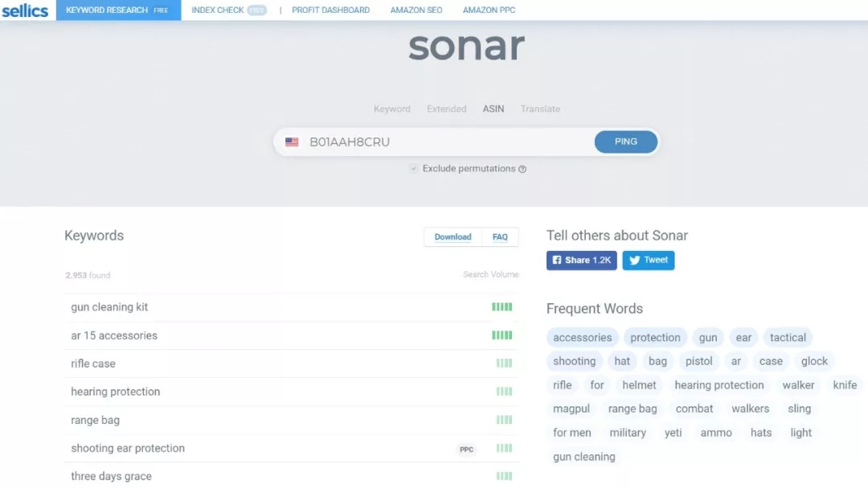Click the 'light' frequent word tag
Image resolution: width=868 pixels, height=489 pixels.
tap(800, 433)
